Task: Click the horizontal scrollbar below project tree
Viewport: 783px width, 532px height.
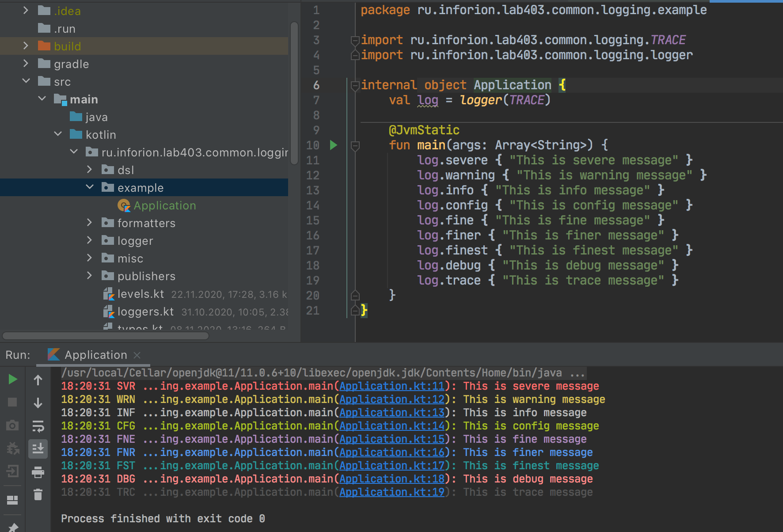Action: [x=105, y=336]
